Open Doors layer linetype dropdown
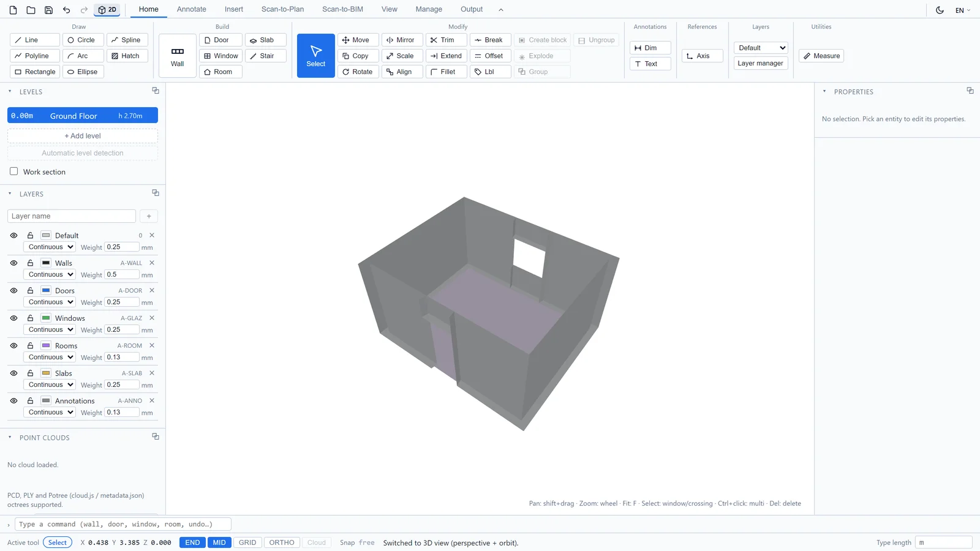This screenshot has height=551, width=980. click(49, 302)
